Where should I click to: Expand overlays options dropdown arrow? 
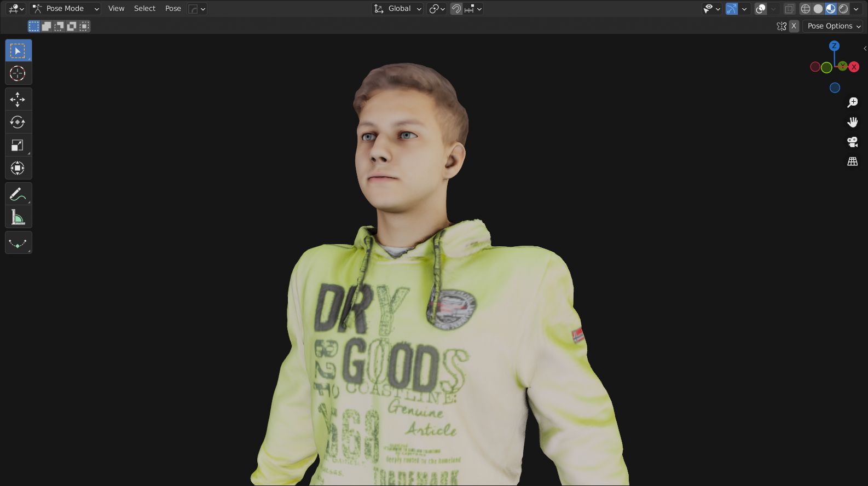(x=773, y=9)
